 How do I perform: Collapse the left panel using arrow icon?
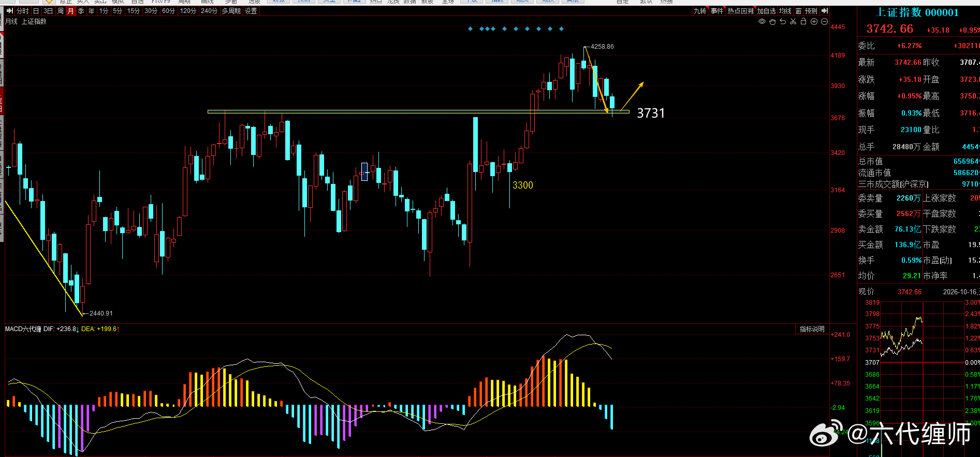pos(10,11)
